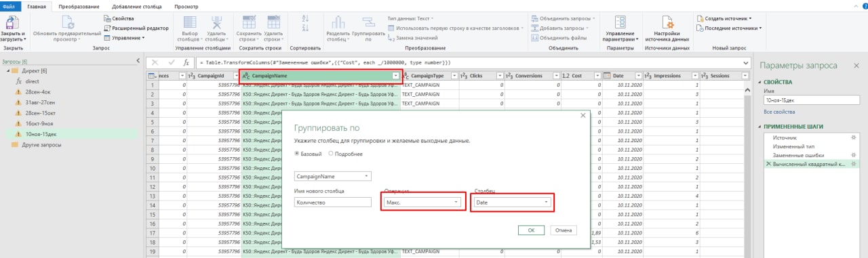Image resolution: width=868 pixels, height=258 pixels.
Task: Open Добавить запросы dropdown
Action: (559, 28)
